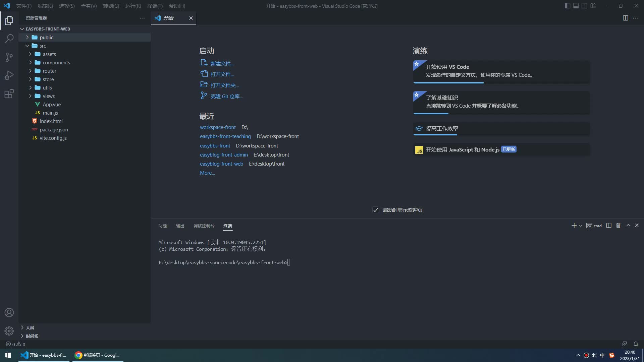644x362 pixels.
Task: Open Source Control view
Action: [9, 57]
